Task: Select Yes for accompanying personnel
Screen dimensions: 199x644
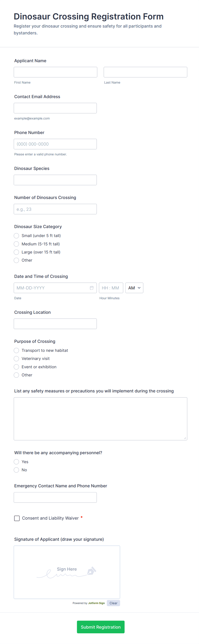Action: coord(16,462)
